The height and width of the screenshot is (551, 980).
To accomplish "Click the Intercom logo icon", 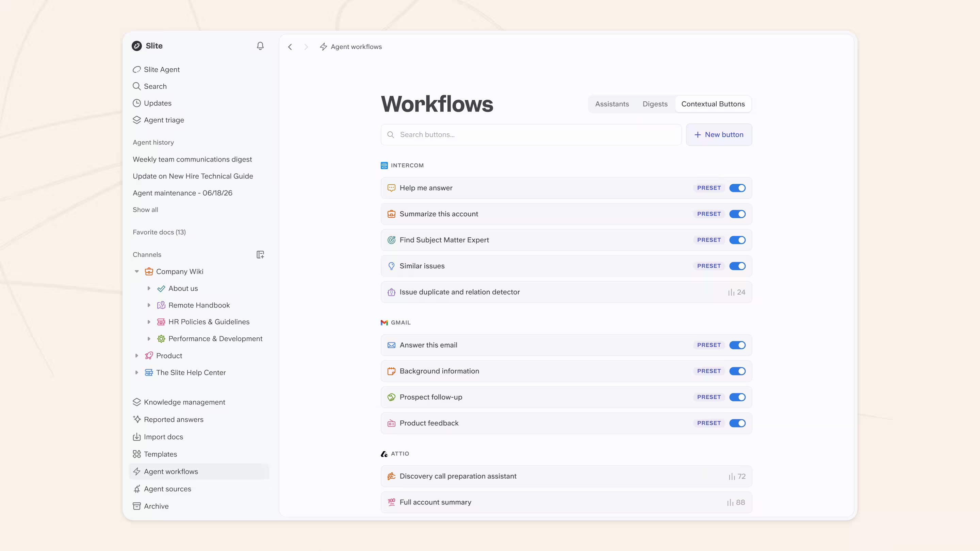I will click(x=384, y=165).
